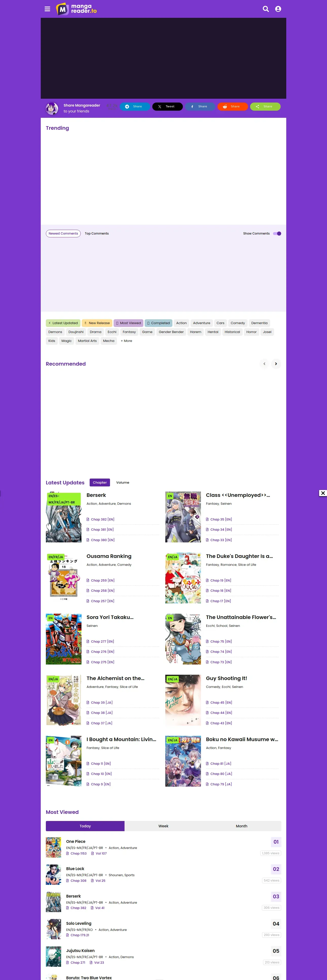The height and width of the screenshot is (980, 327).
Task: Select the Month tab in Most Viewed
Action: pos(242,826)
